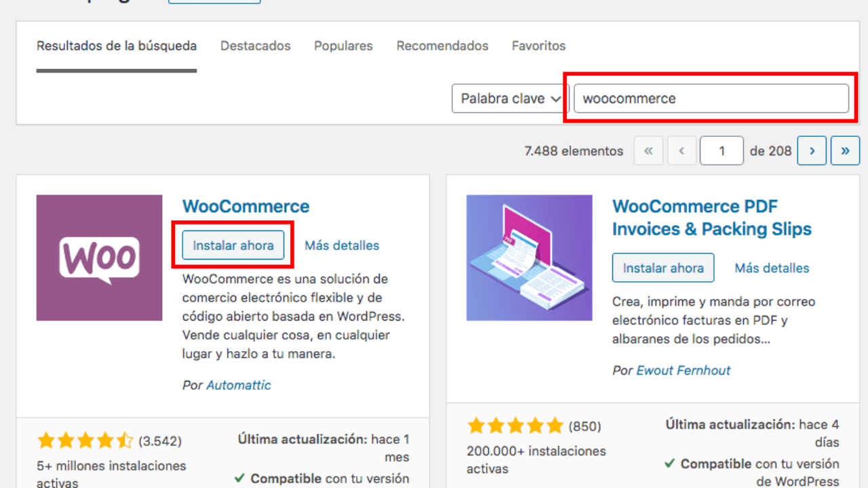
Task: Select the current page number field
Action: click(722, 151)
